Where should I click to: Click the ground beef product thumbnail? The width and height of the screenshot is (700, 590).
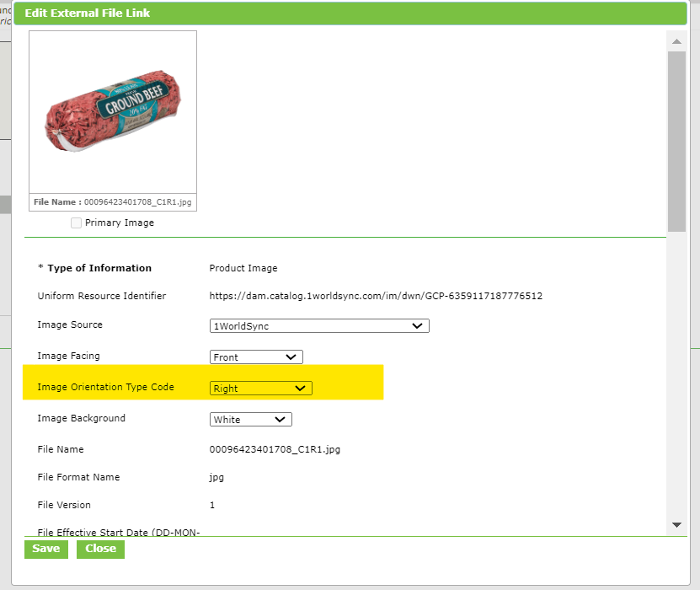point(112,110)
